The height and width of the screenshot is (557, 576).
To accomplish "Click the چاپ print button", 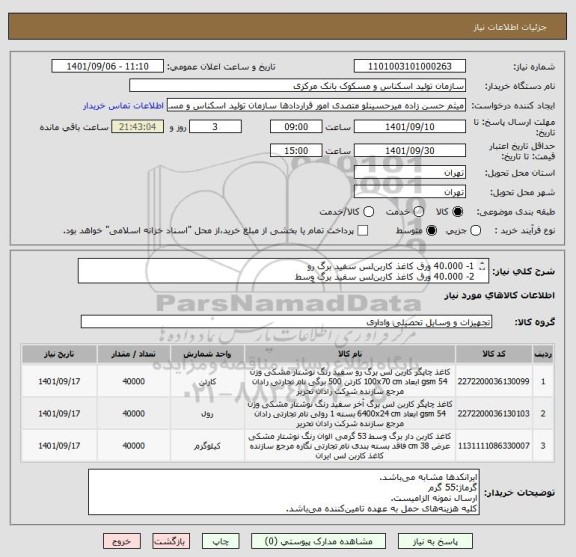I will 221,541.
